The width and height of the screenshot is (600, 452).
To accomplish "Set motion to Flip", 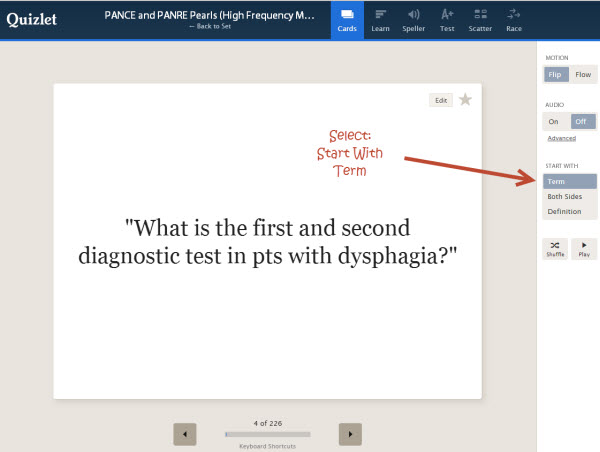I will pyautogui.click(x=554, y=75).
